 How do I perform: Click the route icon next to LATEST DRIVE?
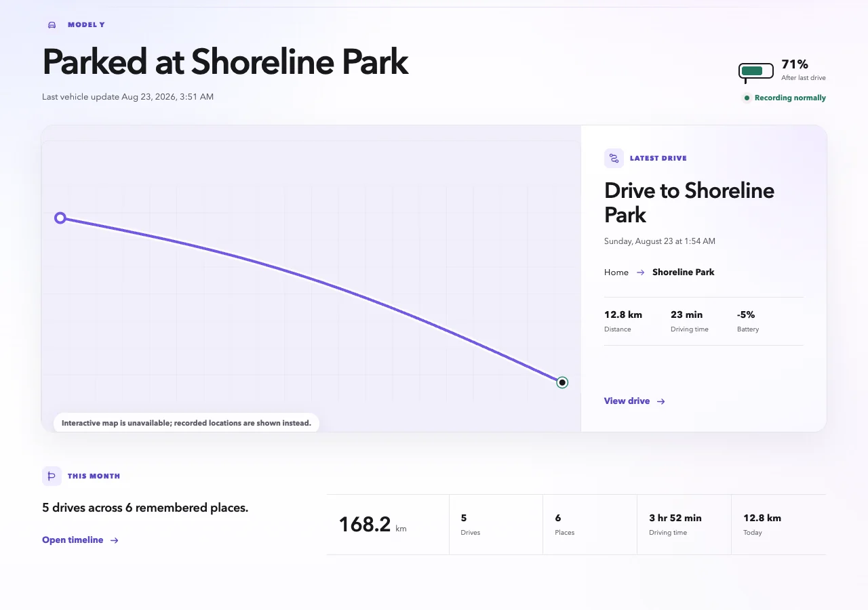pyautogui.click(x=614, y=158)
